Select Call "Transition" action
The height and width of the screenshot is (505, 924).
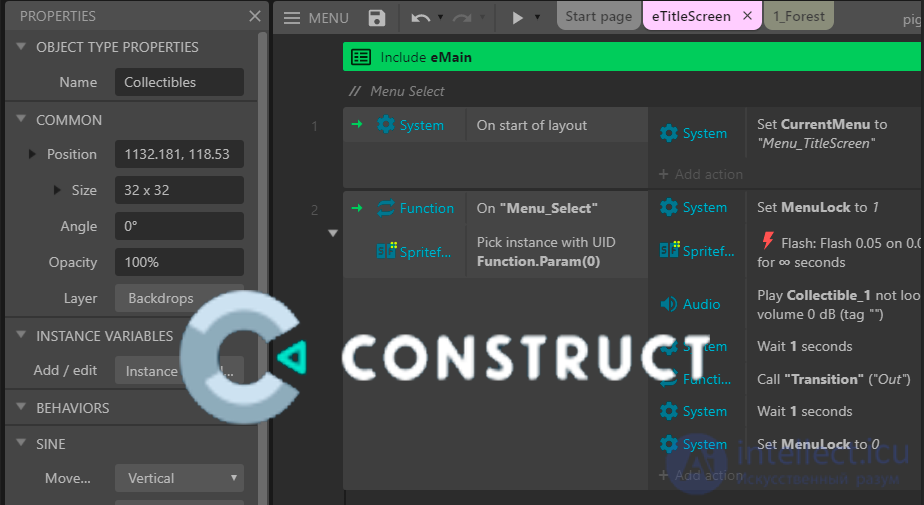click(x=833, y=379)
